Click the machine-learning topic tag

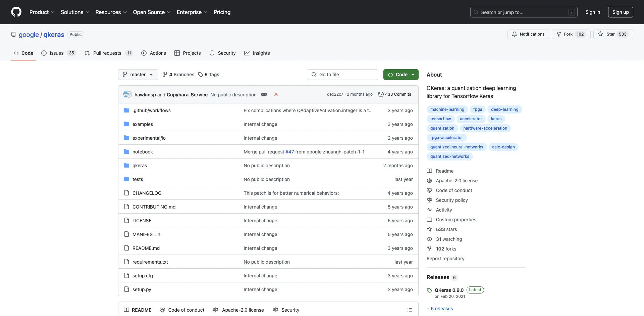pos(447,109)
